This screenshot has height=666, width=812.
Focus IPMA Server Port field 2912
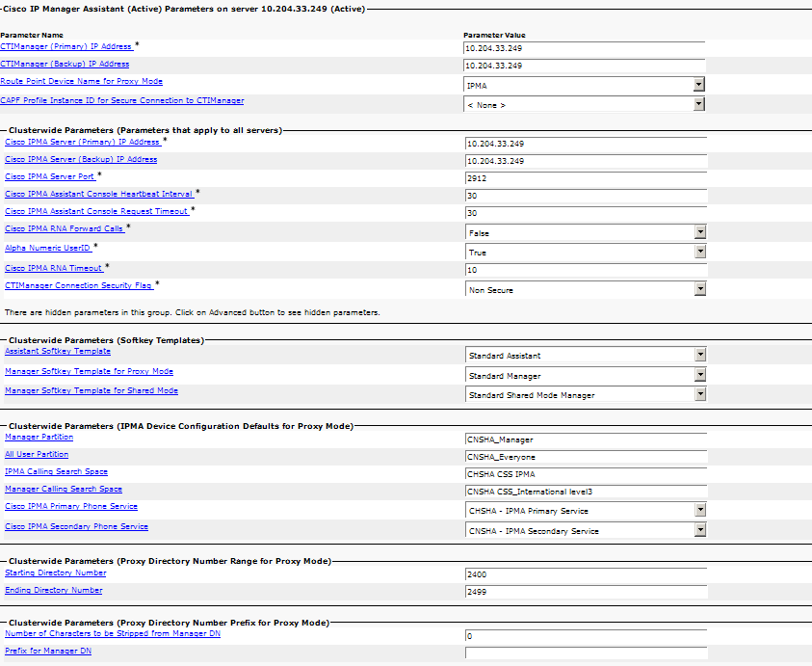587,178
